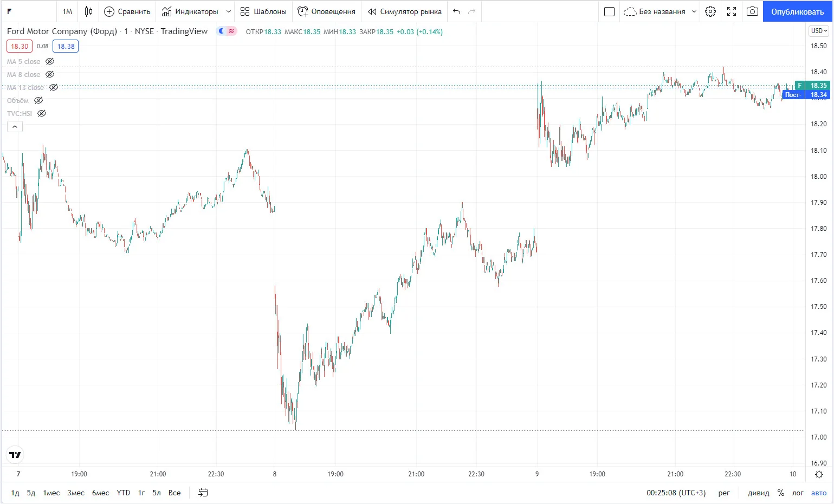Select the YTD date range
Viewport: 834px width, 504px height.
tap(124, 493)
